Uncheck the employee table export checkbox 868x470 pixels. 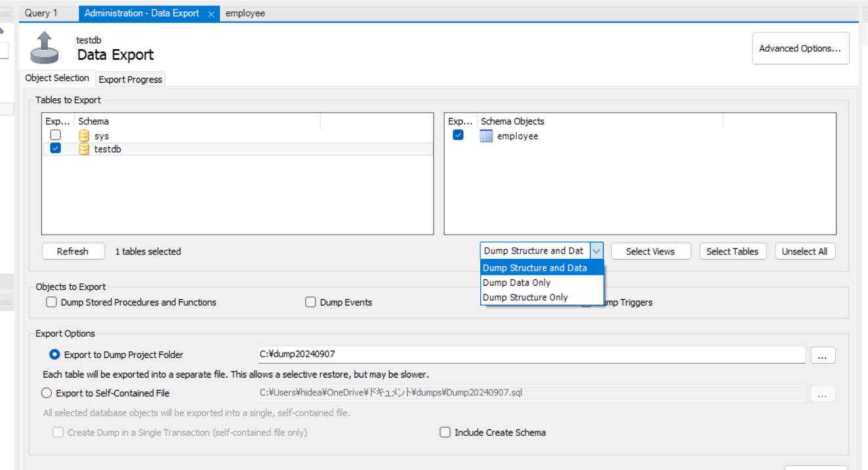pyautogui.click(x=458, y=135)
